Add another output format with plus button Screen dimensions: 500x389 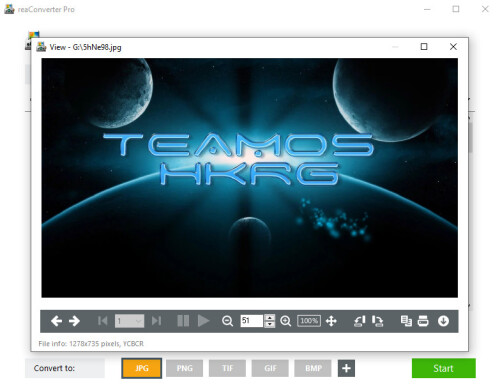(x=346, y=368)
